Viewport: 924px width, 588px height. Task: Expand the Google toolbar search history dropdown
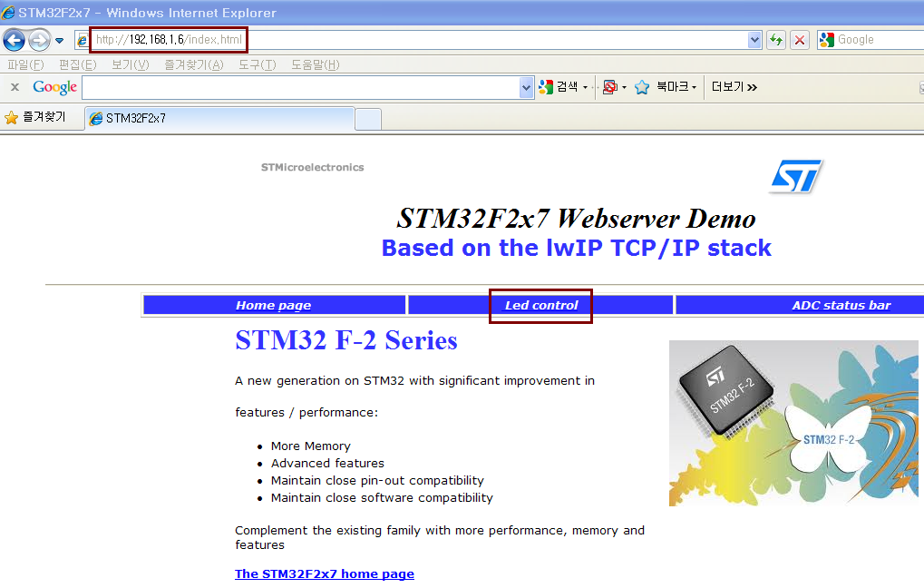527,88
